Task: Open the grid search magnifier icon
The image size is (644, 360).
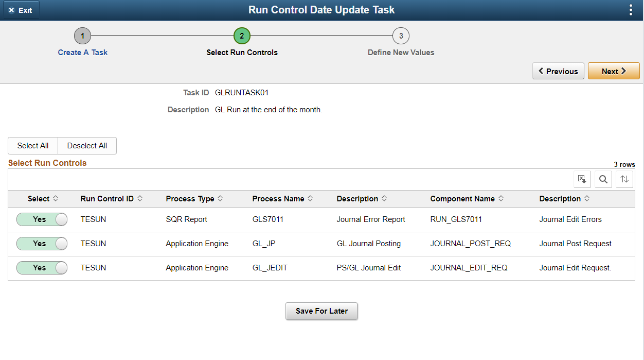Action: pos(603,179)
